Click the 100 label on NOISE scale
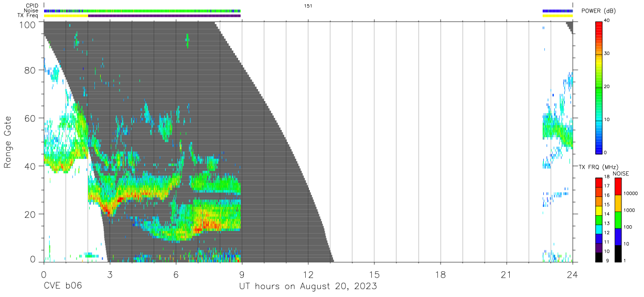644x297 pixels. point(627,227)
